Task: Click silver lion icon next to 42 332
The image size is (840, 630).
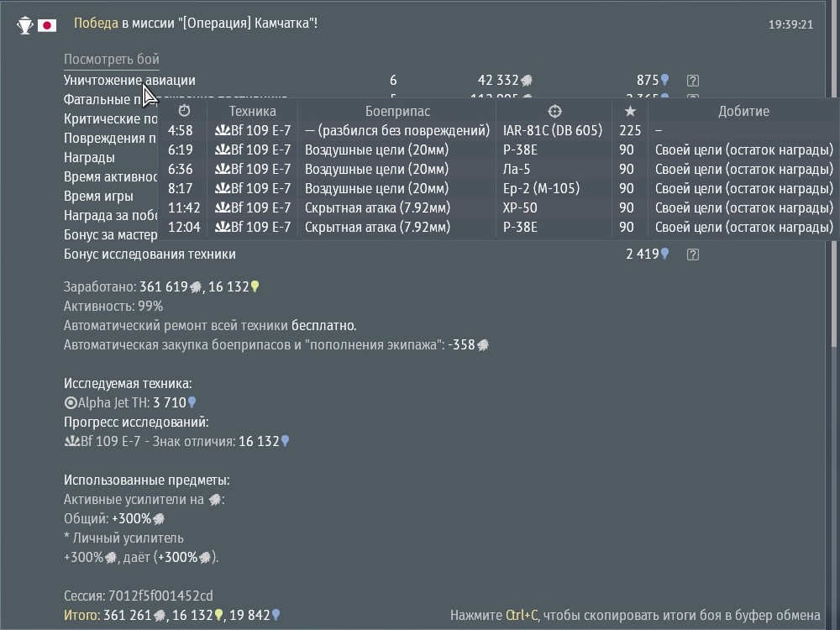Action: click(x=527, y=81)
